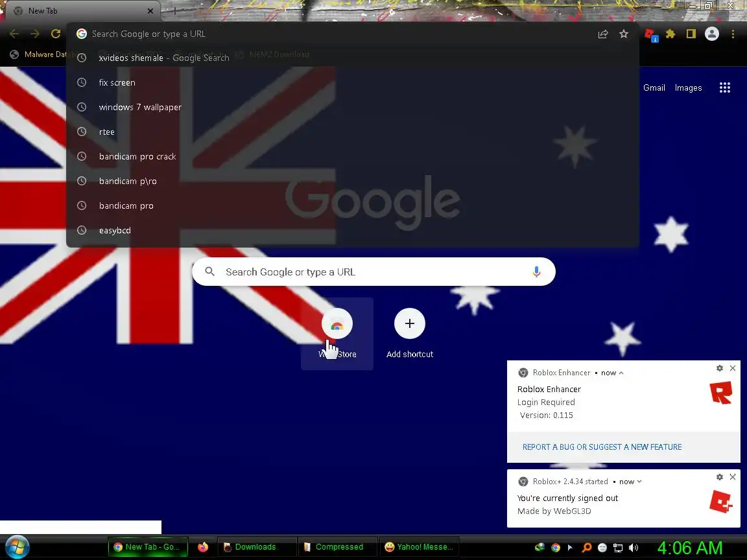This screenshot has height=560, width=747.
Task: Open Roblox Enhancer notification settings gear
Action: [719, 368]
